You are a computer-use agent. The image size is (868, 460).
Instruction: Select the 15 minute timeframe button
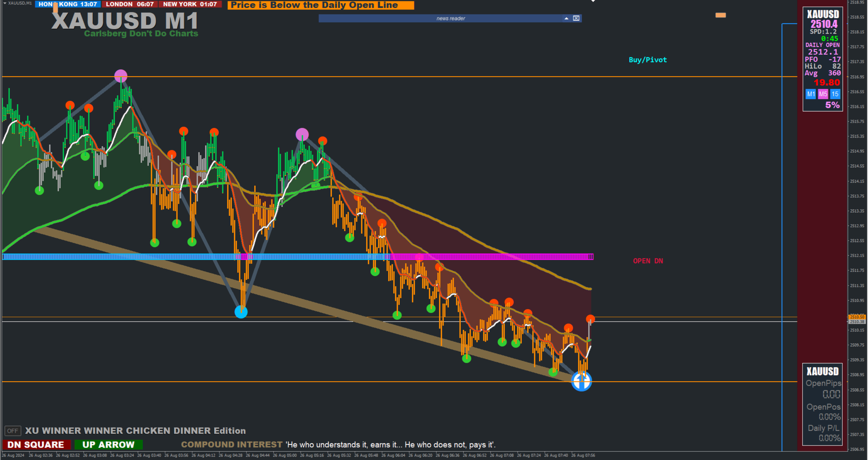click(835, 94)
